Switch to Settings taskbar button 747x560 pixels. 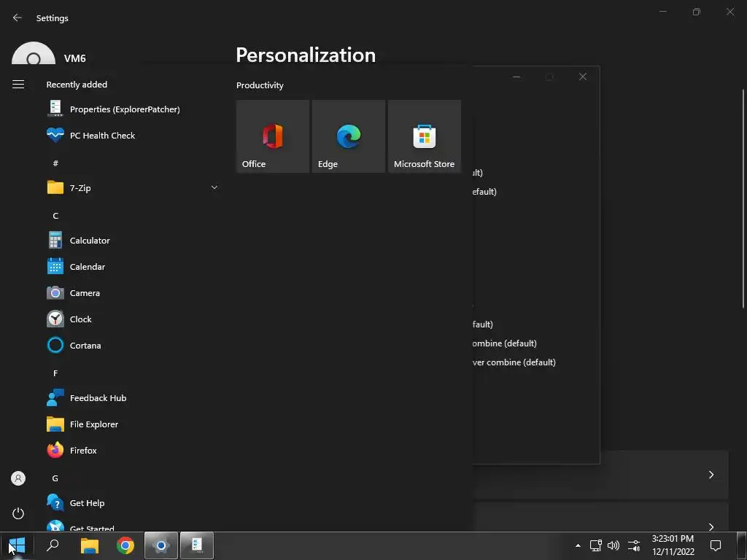pyautogui.click(x=161, y=545)
